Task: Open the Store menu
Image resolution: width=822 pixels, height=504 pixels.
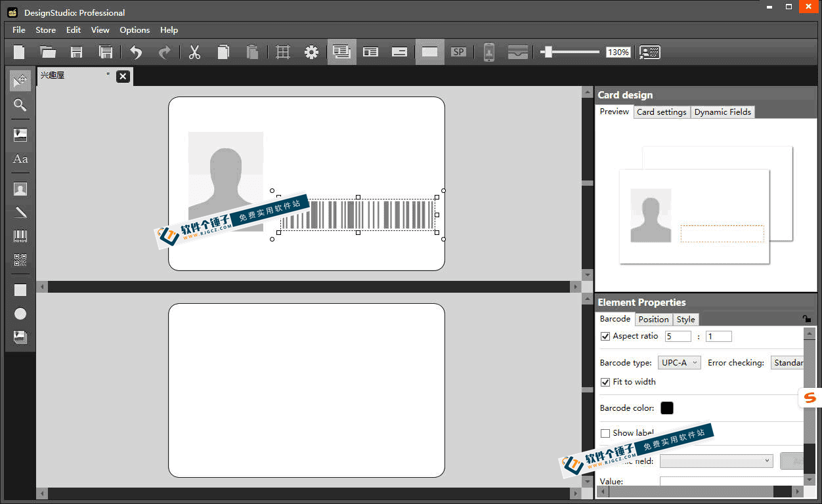Action: pyautogui.click(x=45, y=30)
